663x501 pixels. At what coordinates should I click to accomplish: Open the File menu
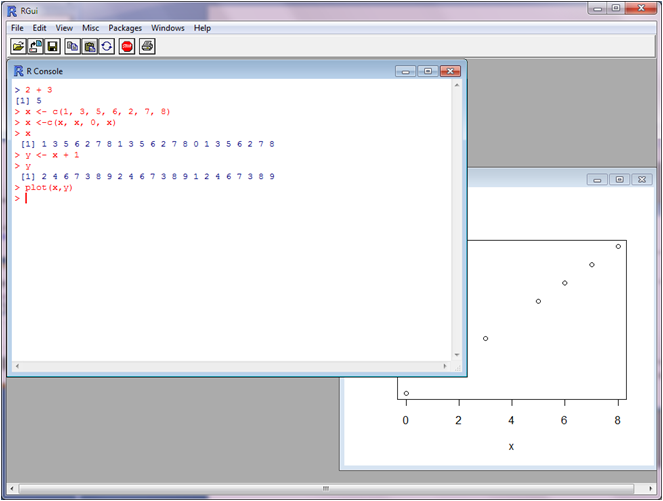point(17,28)
